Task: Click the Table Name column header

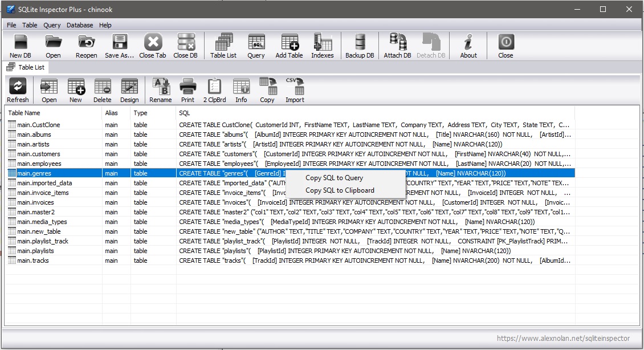Action: 25,113
